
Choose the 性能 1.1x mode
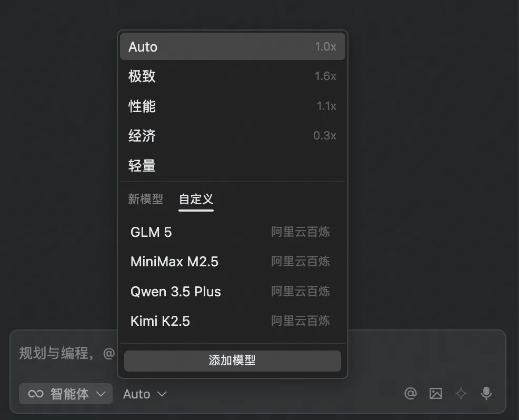coord(232,106)
